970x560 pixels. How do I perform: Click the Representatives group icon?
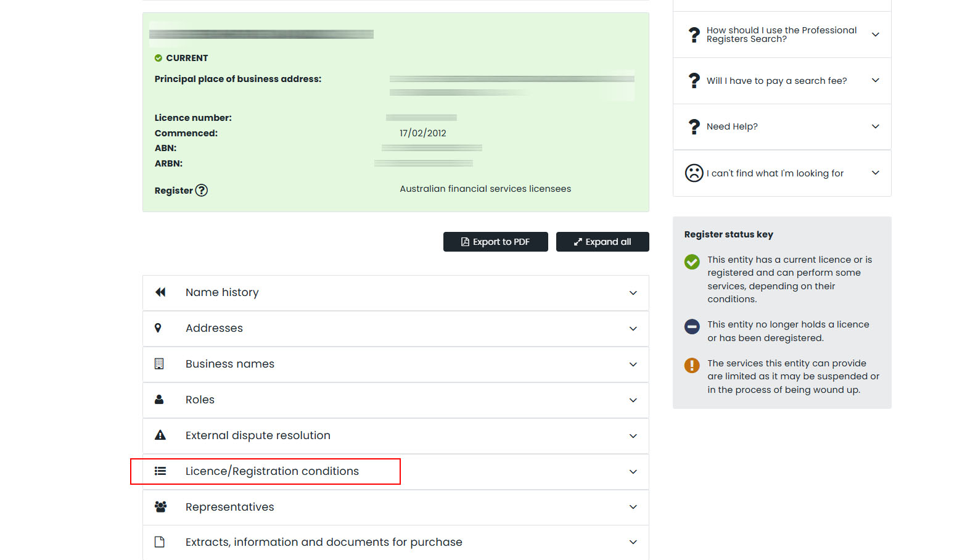(160, 507)
